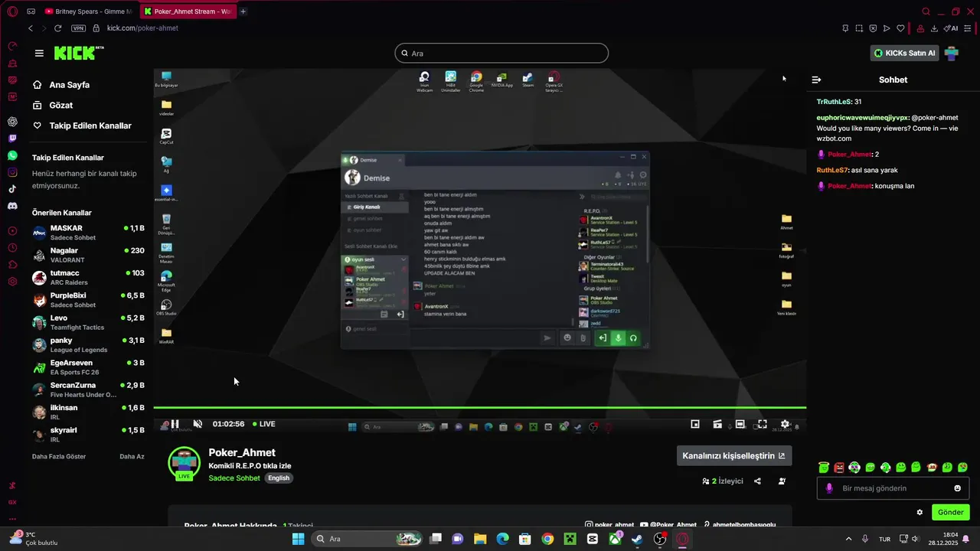Click the English language tag
Viewport: 980px width, 551px height.
point(279,478)
